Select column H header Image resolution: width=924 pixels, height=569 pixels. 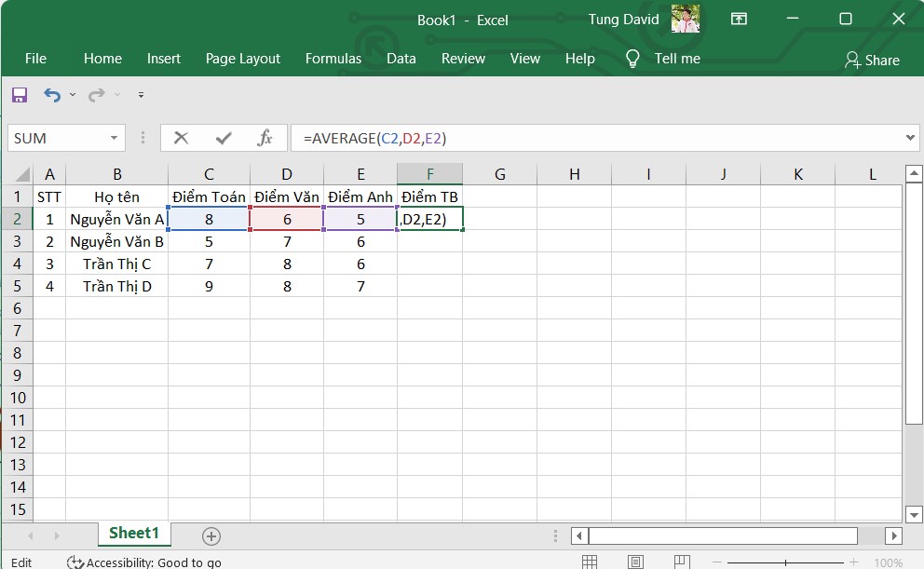click(575, 174)
